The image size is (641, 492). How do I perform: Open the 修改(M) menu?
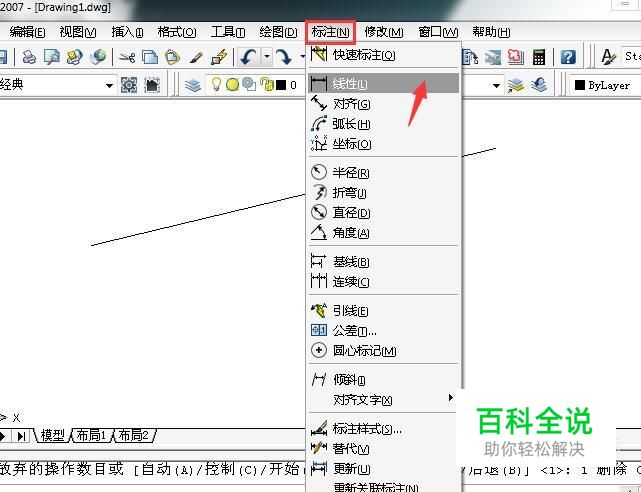[x=383, y=32]
